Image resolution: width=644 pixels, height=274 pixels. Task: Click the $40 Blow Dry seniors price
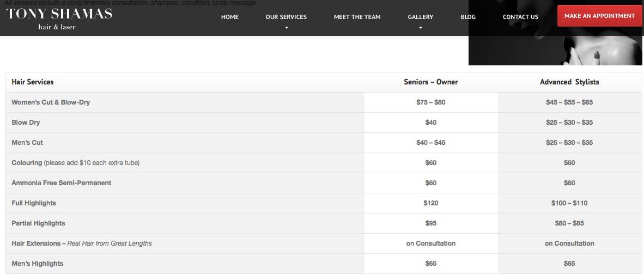click(x=431, y=123)
